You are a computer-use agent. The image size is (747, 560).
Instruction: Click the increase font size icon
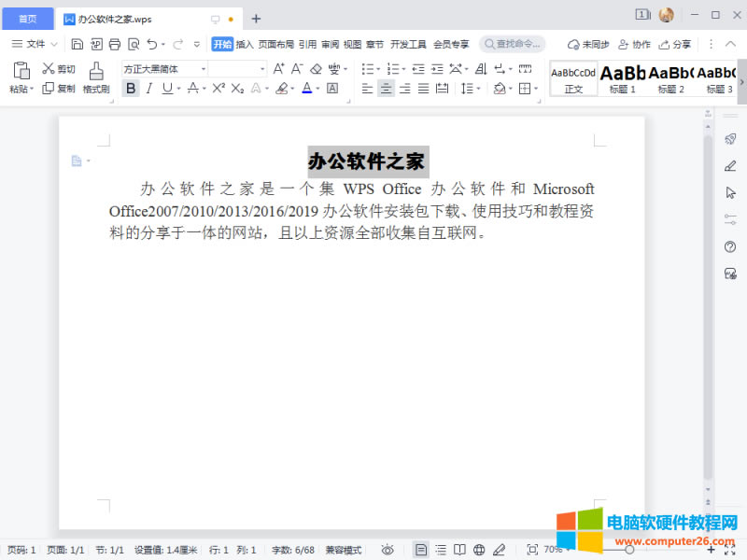(x=278, y=69)
